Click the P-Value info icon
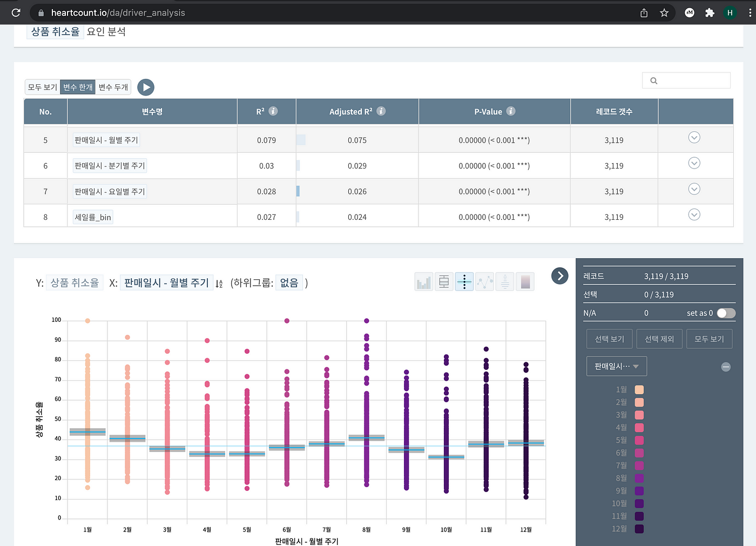The width and height of the screenshot is (756, 546). 511,111
